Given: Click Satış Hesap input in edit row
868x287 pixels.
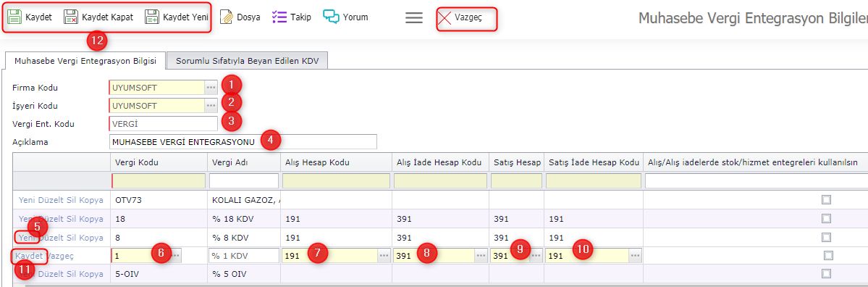Looking at the screenshot, I should tap(510, 255).
